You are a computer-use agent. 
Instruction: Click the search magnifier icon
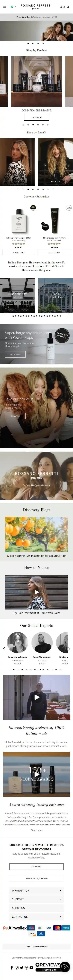(68, 7)
